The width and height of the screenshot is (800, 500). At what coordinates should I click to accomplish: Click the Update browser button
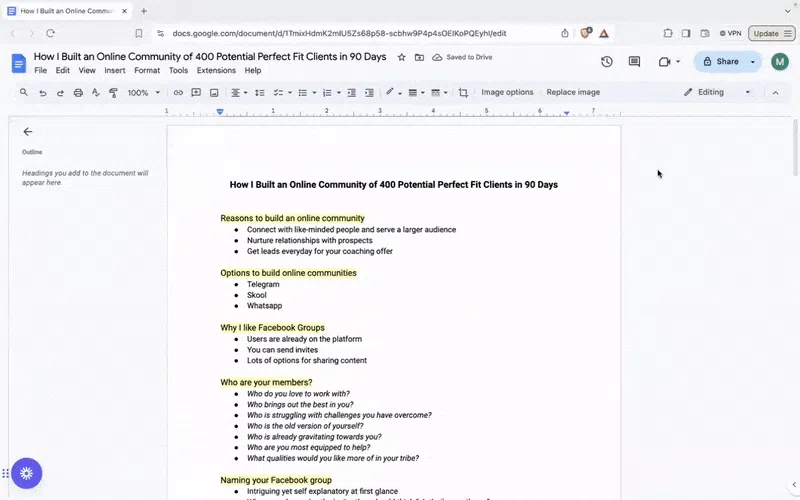(x=772, y=33)
